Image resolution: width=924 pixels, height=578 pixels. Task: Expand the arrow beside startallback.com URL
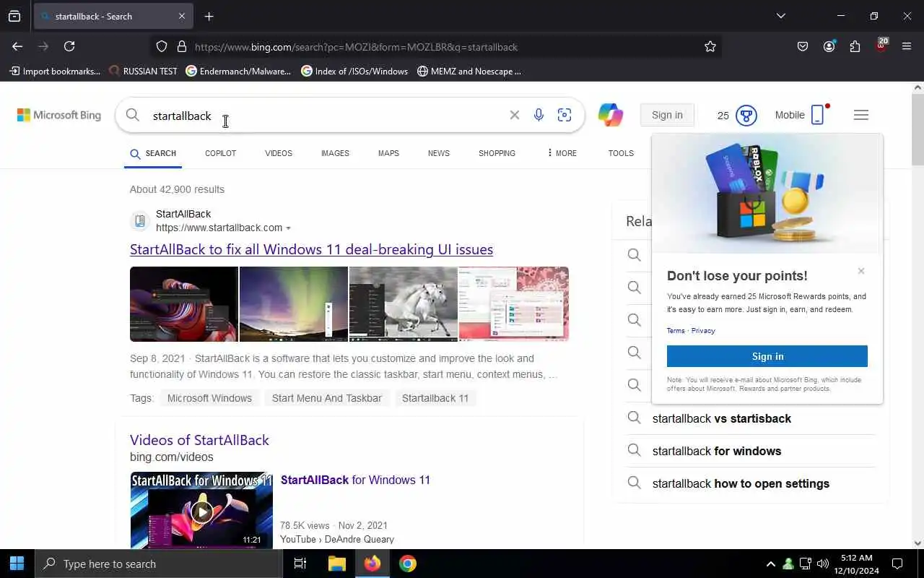coord(288,228)
